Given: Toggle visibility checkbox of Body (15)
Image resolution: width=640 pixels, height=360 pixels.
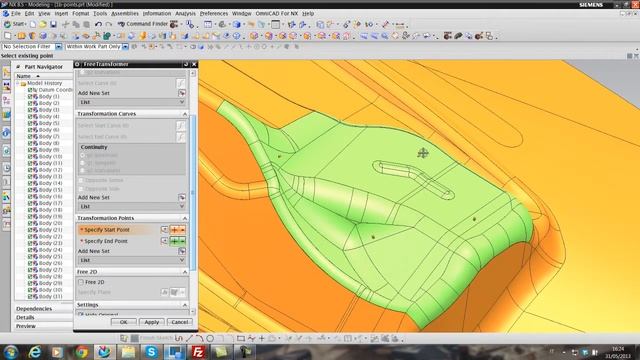Looking at the screenshot, I should pyautogui.click(x=30, y=190).
